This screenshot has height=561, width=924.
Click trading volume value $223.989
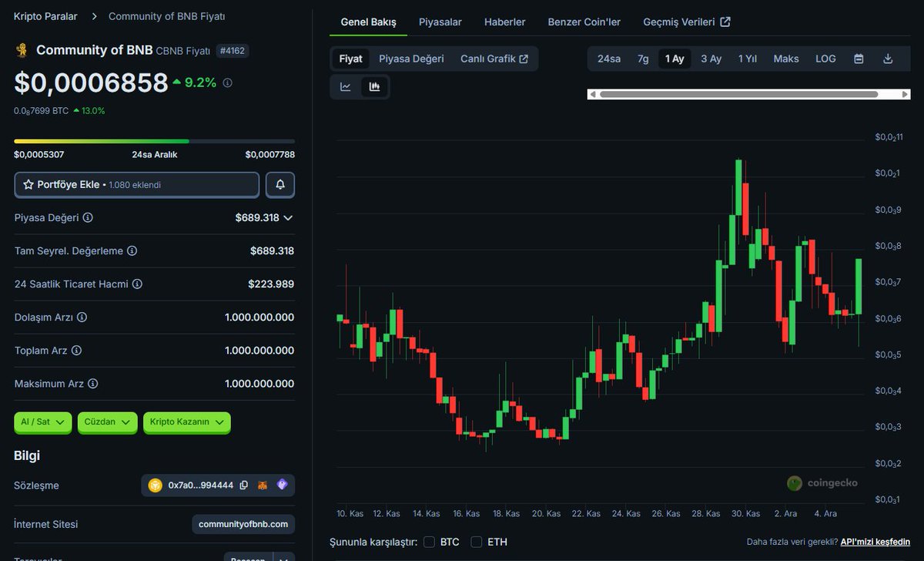pos(271,284)
